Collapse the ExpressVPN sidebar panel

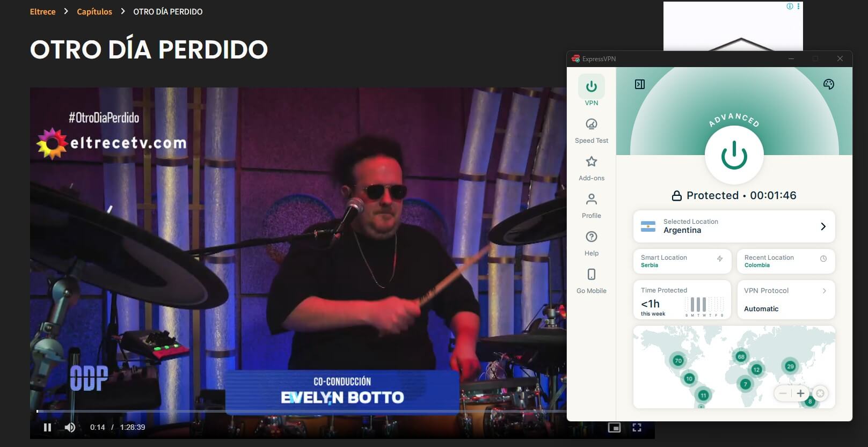point(640,84)
